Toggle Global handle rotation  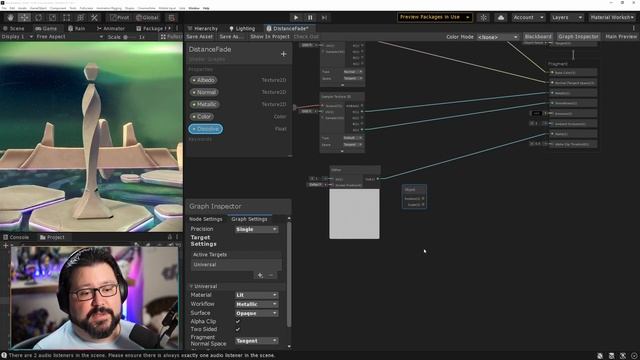point(147,18)
